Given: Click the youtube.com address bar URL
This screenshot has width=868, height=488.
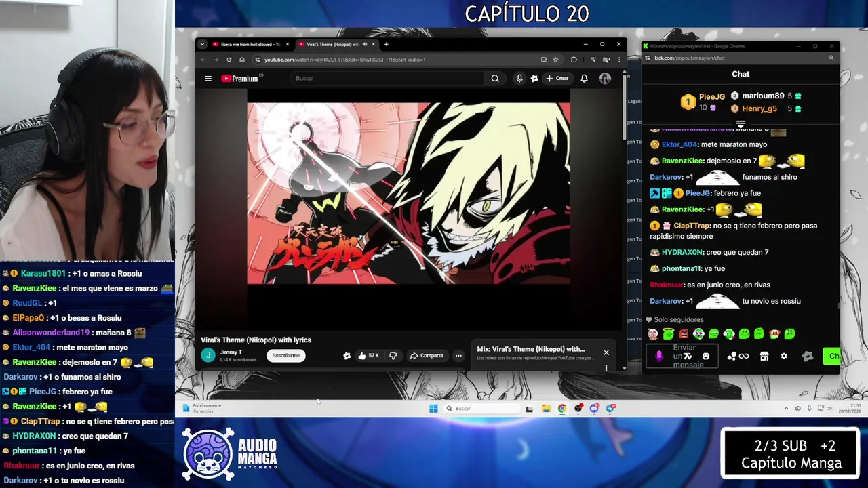Looking at the screenshot, I should point(345,60).
